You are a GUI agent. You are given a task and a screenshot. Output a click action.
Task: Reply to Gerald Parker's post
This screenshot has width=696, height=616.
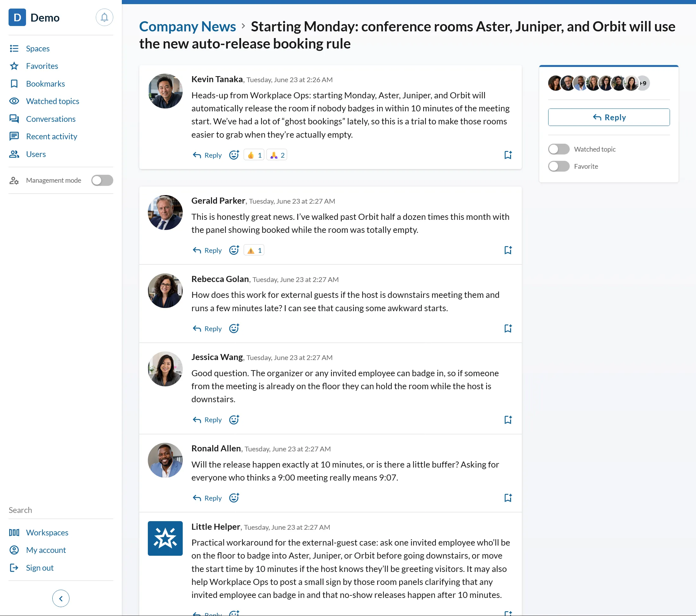tap(207, 250)
